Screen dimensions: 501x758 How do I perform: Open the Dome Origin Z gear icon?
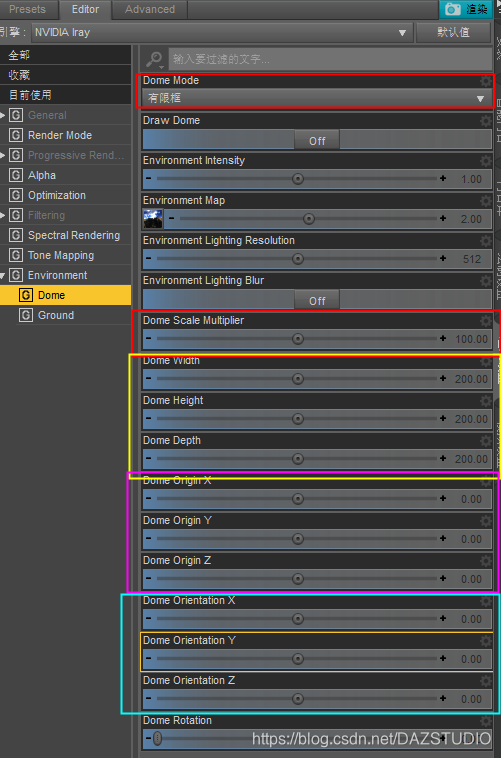[486, 561]
